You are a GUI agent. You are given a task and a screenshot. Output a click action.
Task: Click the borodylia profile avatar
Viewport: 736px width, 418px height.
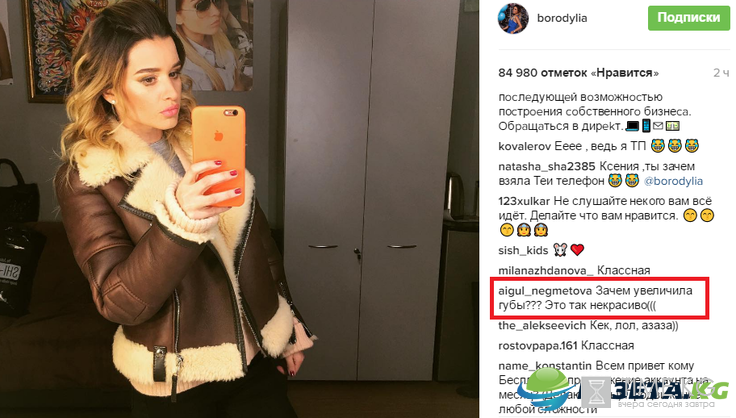(513, 18)
